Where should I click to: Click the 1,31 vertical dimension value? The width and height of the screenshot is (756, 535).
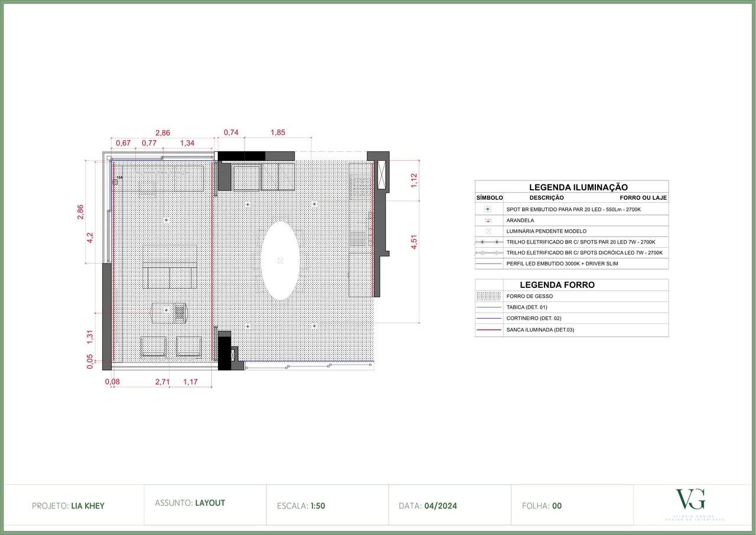point(90,337)
